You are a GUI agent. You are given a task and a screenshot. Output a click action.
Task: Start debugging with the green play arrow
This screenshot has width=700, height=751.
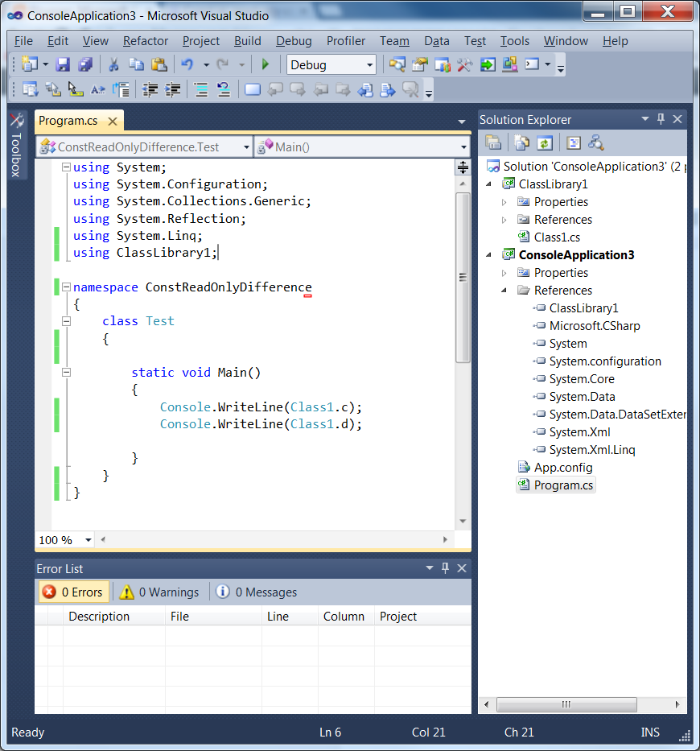266,64
